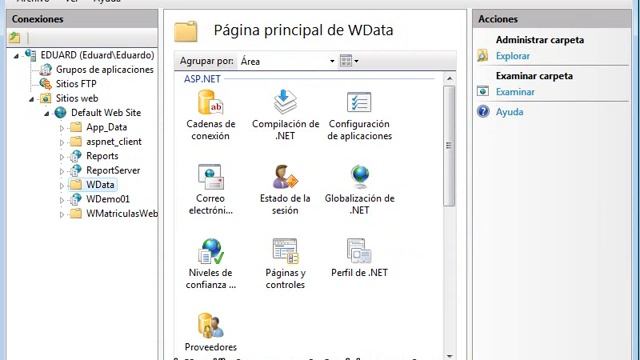Select Grupos de aplicaciones node
This screenshot has height=360, width=640.
click(x=104, y=69)
